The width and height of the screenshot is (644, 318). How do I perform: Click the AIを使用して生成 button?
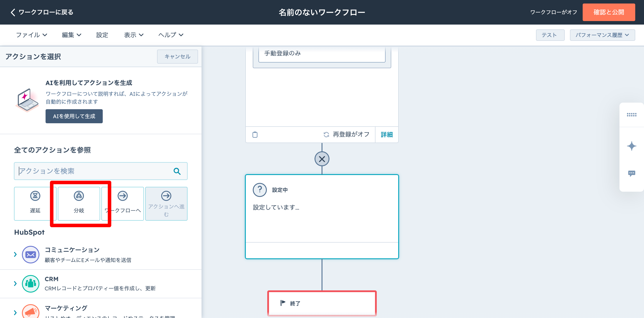point(74,116)
